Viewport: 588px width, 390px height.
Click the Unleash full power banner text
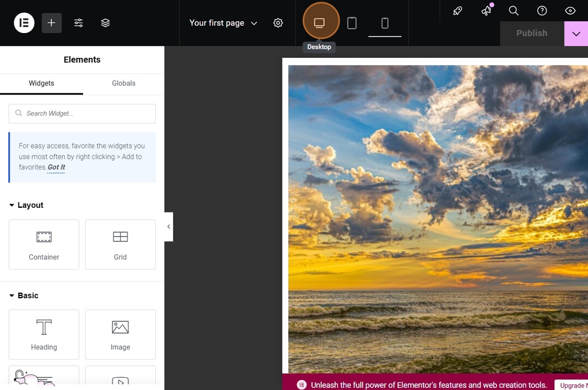[x=428, y=385]
